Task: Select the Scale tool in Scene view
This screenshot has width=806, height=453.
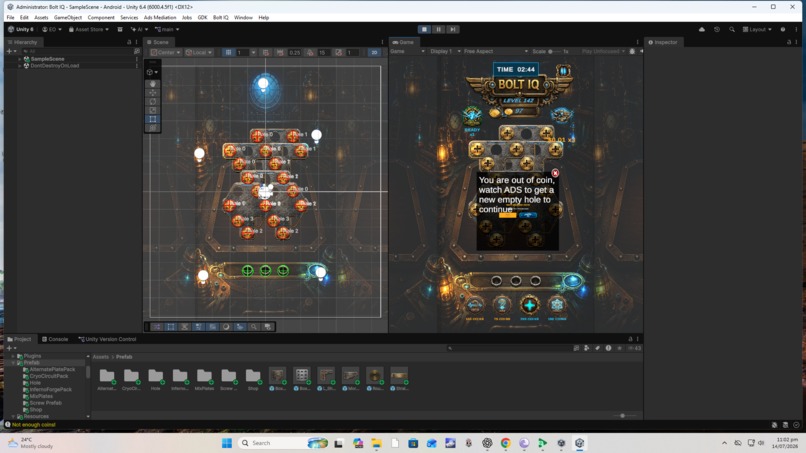Action: (x=153, y=110)
